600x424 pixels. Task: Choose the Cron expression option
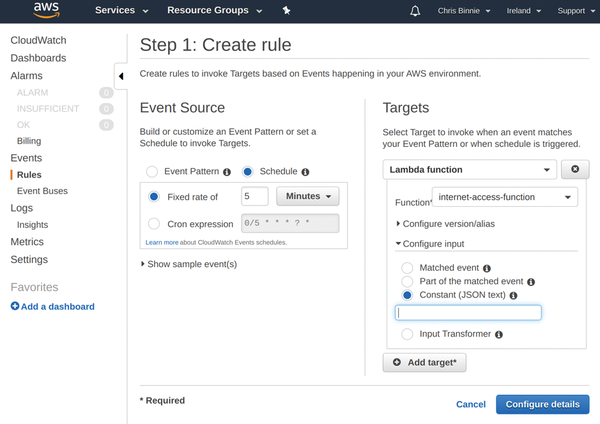tap(154, 223)
